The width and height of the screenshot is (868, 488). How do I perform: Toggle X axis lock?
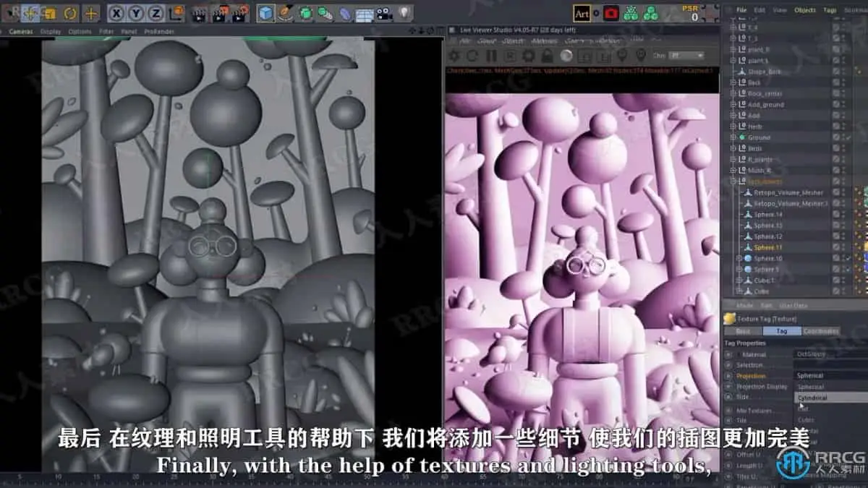pos(116,13)
